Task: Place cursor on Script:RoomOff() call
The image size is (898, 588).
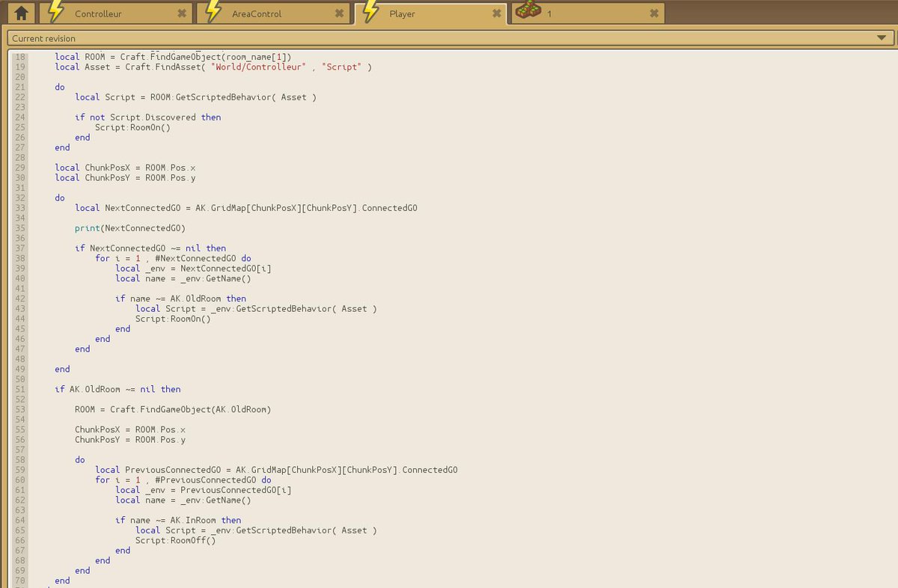Action: pos(175,540)
